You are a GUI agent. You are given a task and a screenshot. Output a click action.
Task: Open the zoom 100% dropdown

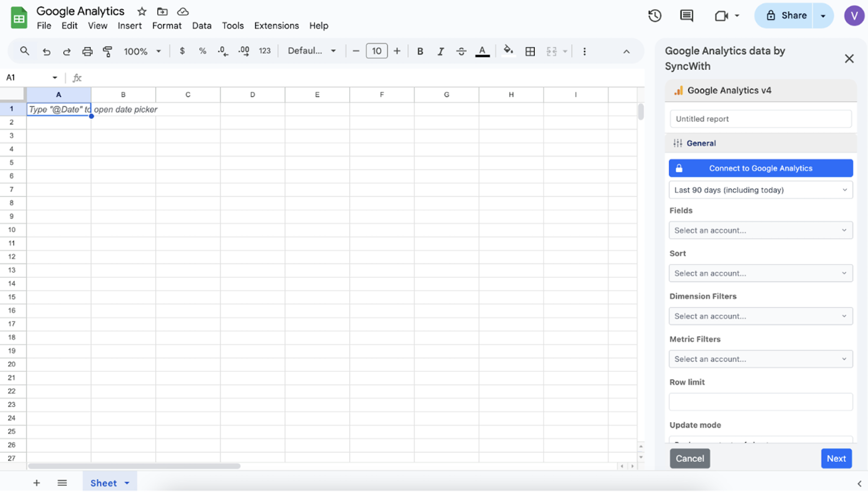(142, 51)
